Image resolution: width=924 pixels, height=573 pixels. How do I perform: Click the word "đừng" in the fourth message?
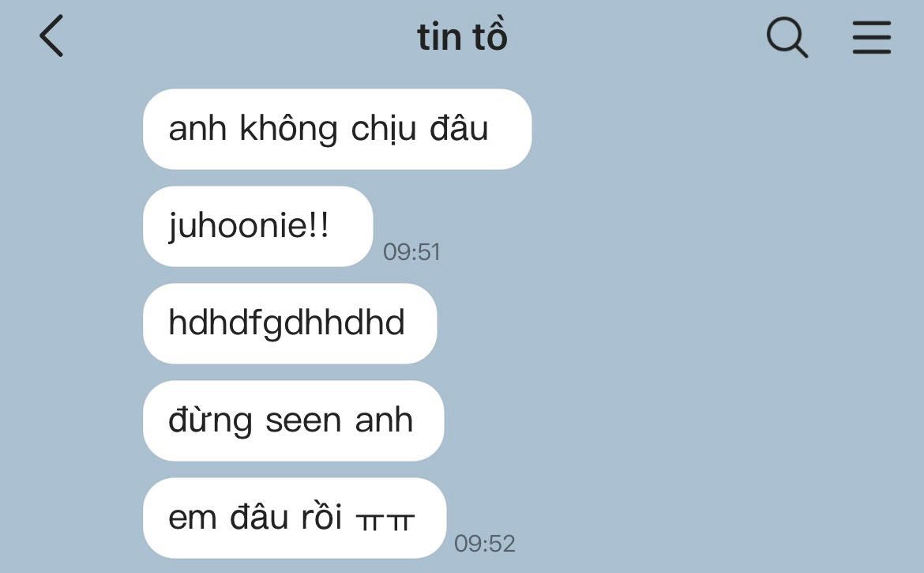[210, 421]
